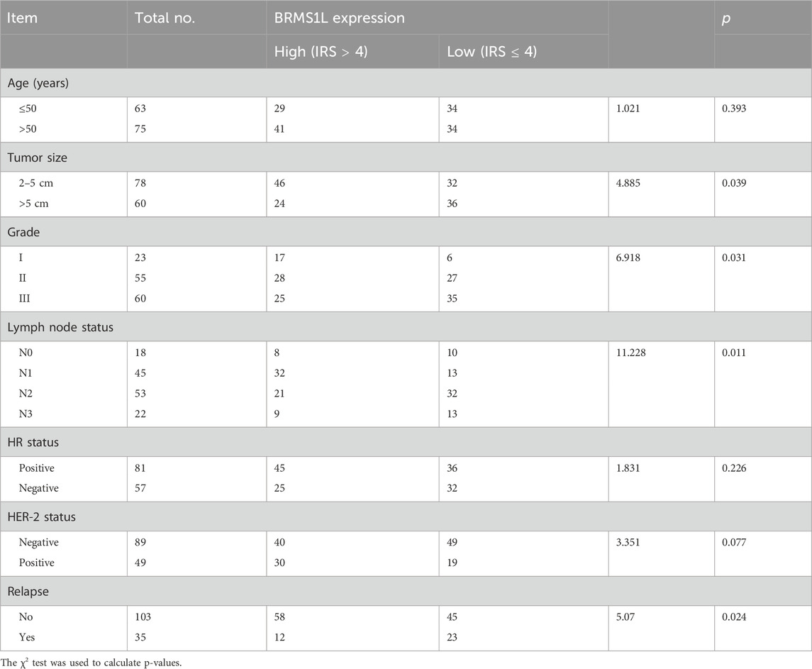Select the chi-square value 11.228
The image size is (812, 669).
(630, 353)
